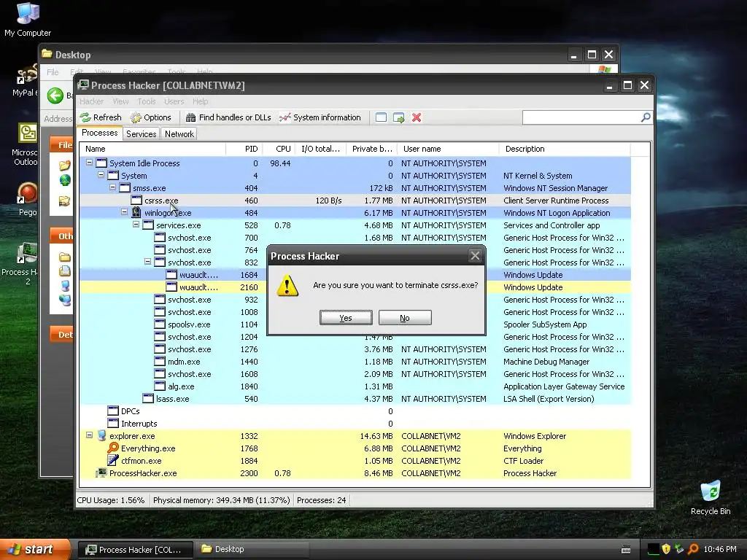Sort by the Name column header
The width and height of the screenshot is (747, 560).
point(152,149)
